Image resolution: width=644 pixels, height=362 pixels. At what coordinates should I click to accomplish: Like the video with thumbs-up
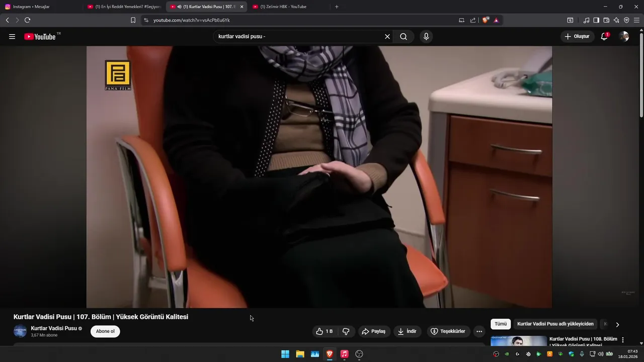point(325,331)
